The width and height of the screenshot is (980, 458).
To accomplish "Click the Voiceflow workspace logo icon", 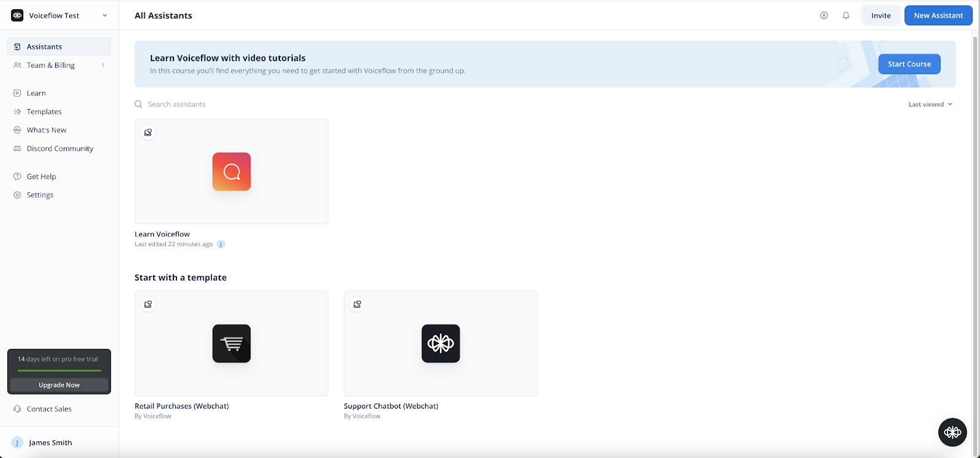I will [x=17, y=15].
